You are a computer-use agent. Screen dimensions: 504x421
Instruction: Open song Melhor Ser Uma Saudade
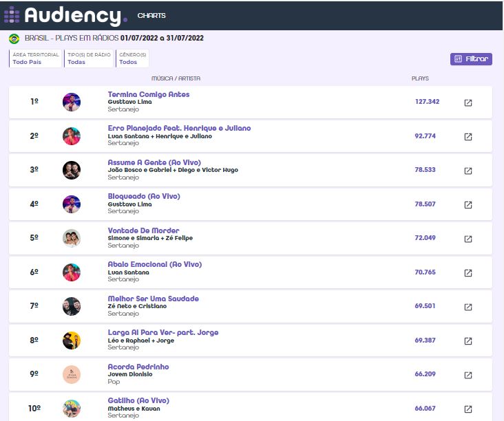pos(153,299)
